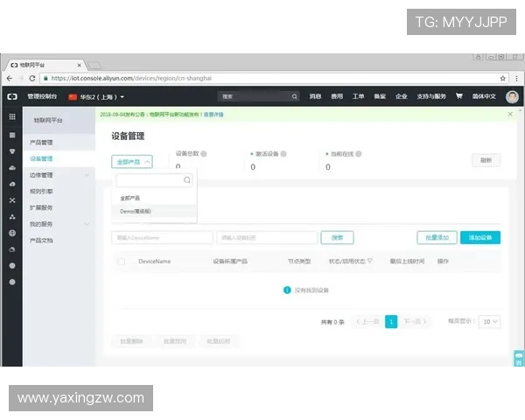This screenshot has width=525, height=420.
Task: Click the cloud icon below the shield icon
Action: pyautogui.click(x=12, y=167)
